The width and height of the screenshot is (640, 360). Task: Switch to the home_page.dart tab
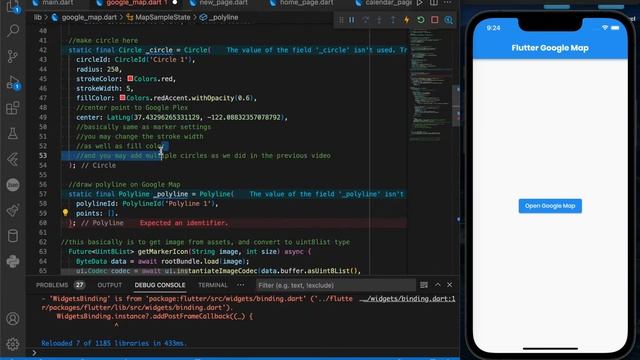pos(306,3)
